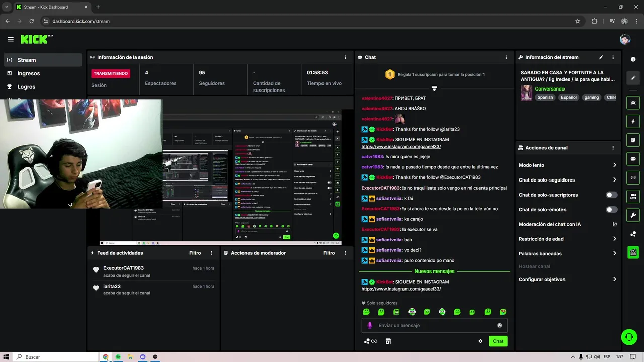Open Acciones de canal three-dot menu
This screenshot has height=362, width=644.
[x=613, y=148]
